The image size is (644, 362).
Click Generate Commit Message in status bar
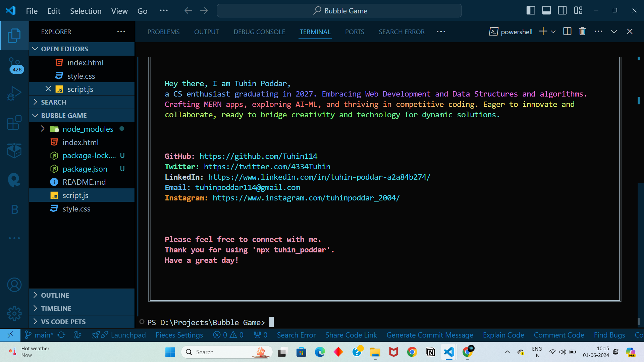coord(430,335)
